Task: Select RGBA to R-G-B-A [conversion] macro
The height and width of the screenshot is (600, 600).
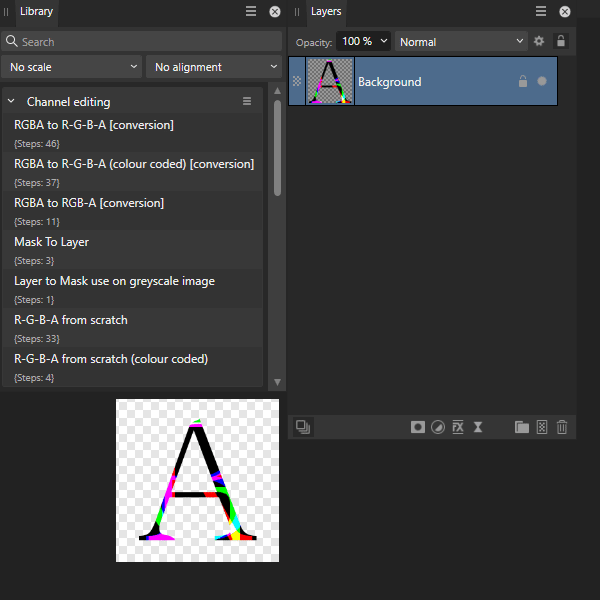Action: [x=132, y=132]
